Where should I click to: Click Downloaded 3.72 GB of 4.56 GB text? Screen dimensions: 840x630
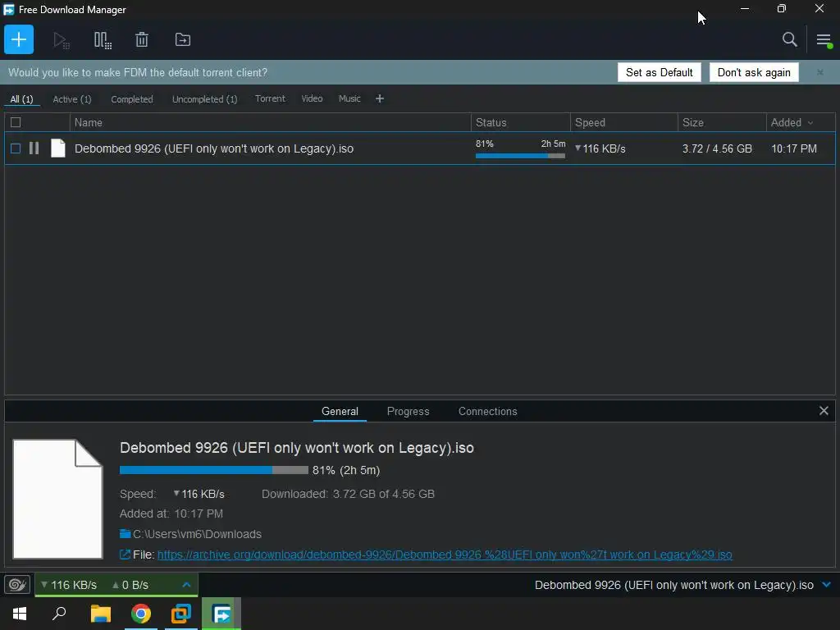(348, 494)
